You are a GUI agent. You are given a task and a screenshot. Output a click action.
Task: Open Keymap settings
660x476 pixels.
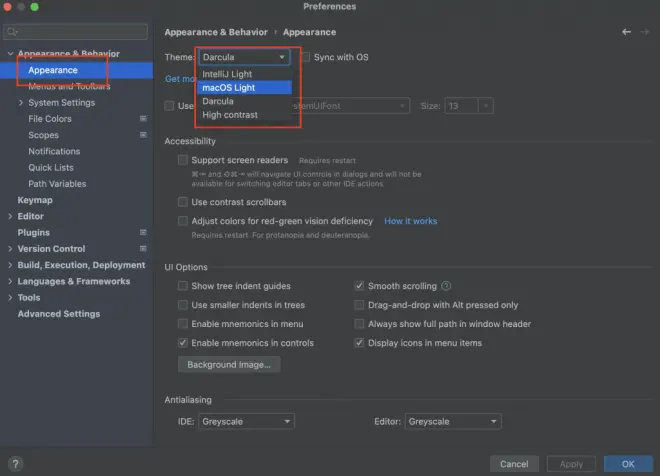tap(35, 200)
